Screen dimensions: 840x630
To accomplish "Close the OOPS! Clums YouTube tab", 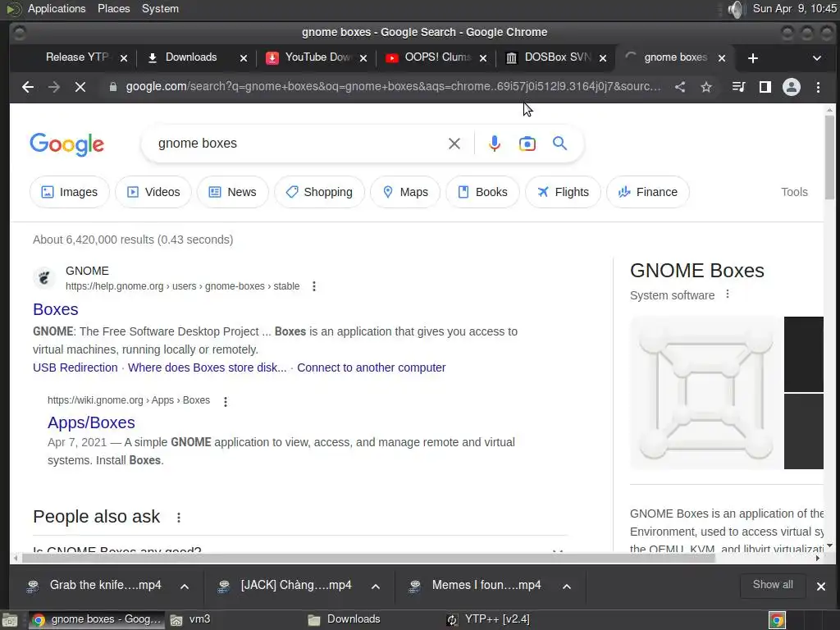I will [x=483, y=58].
